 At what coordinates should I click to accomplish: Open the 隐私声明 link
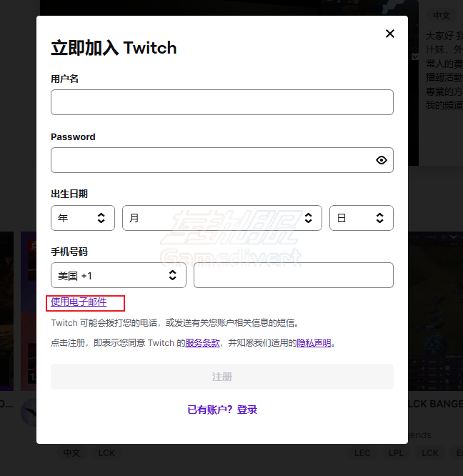pyautogui.click(x=314, y=343)
